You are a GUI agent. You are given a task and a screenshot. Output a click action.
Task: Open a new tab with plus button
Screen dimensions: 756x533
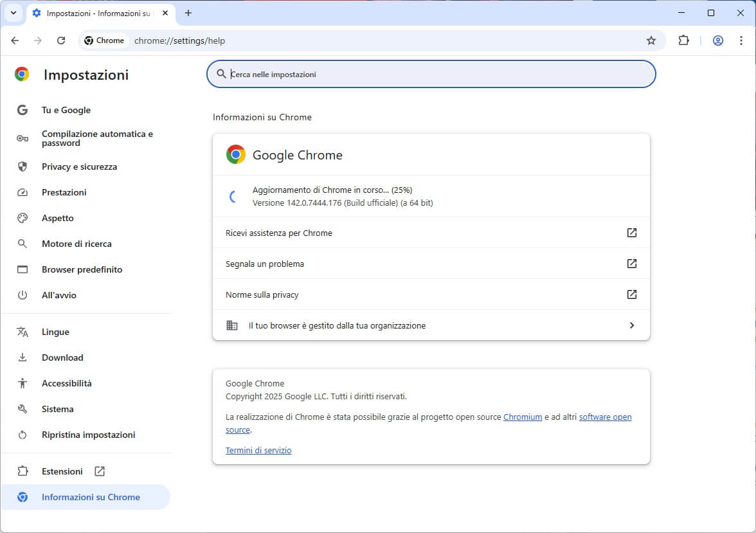[188, 13]
